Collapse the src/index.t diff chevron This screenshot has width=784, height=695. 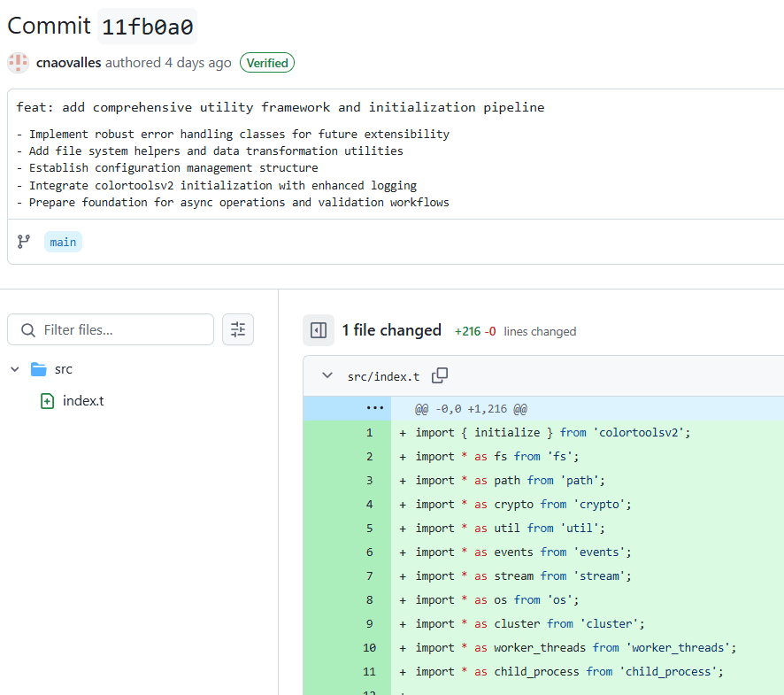[327, 375]
